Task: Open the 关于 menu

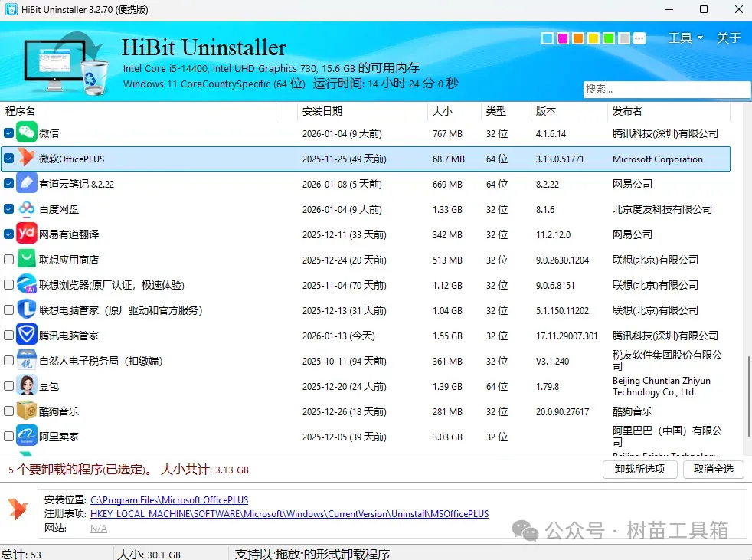Action: click(728, 38)
